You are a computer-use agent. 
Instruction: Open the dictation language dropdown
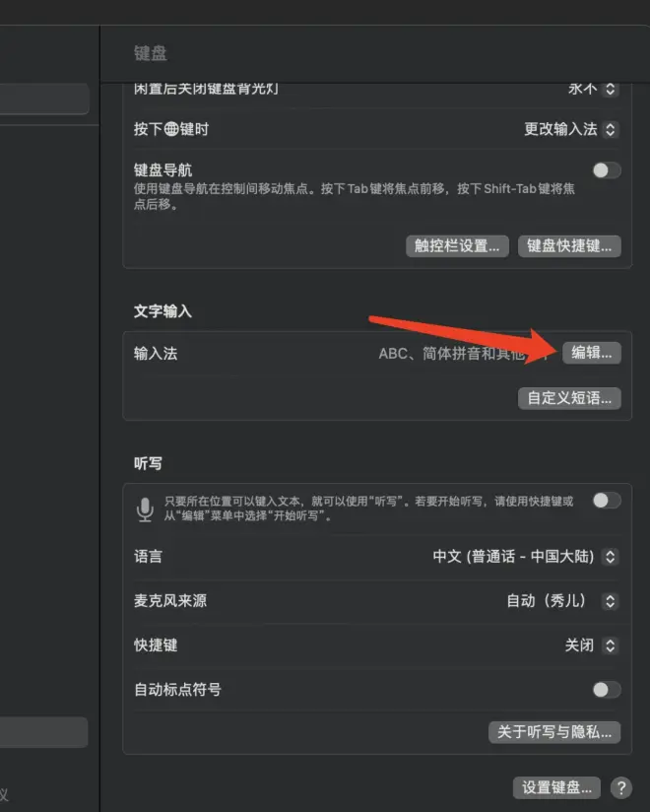point(525,557)
